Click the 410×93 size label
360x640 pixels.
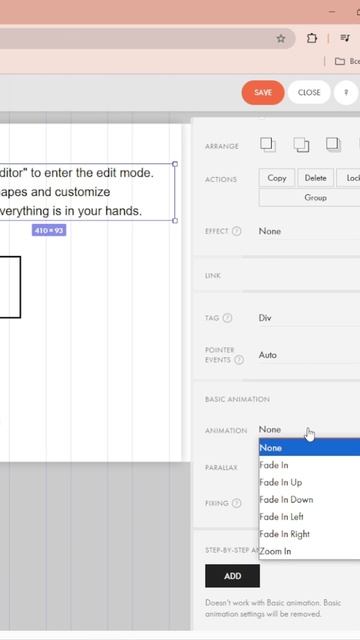(49, 230)
